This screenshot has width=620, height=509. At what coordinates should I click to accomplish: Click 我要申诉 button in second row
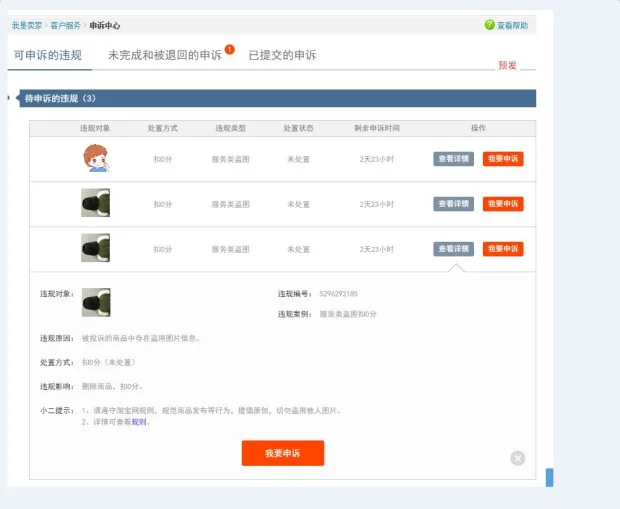[x=503, y=204]
